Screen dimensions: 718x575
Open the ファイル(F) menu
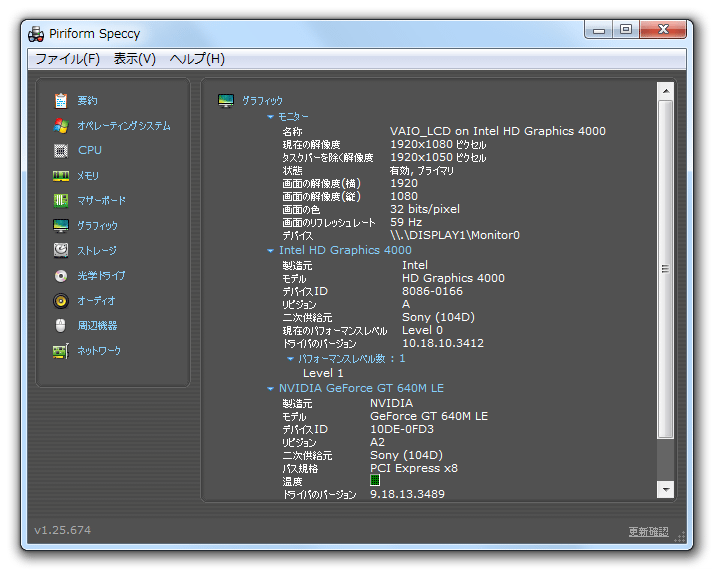[x=68, y=59]
